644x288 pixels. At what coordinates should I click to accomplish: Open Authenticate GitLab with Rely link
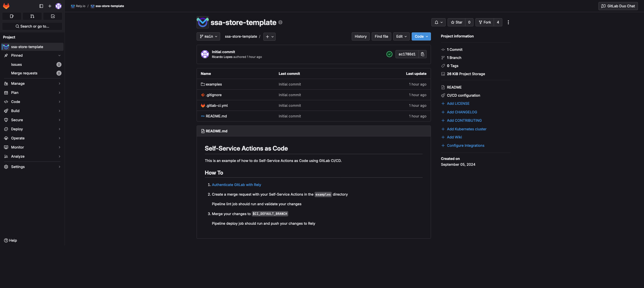[x=236, y=185]
